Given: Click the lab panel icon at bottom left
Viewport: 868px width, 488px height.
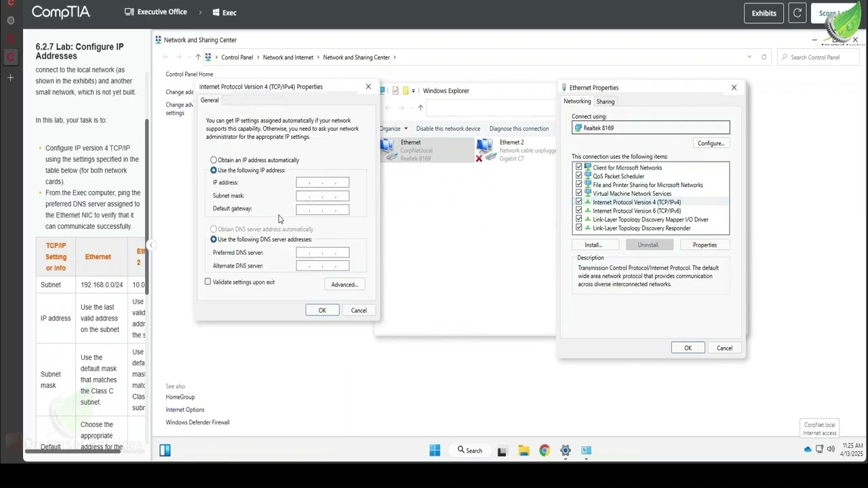Looking at the screenshot, I should coord(165,450).
